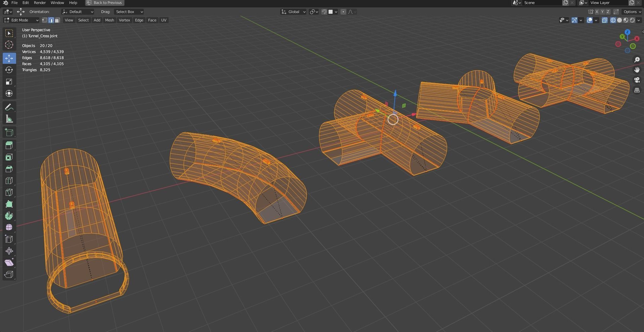This screenshot has width=644, height=332.
Task: Click the Zoom view icon
Action: [x=637, y=60]
